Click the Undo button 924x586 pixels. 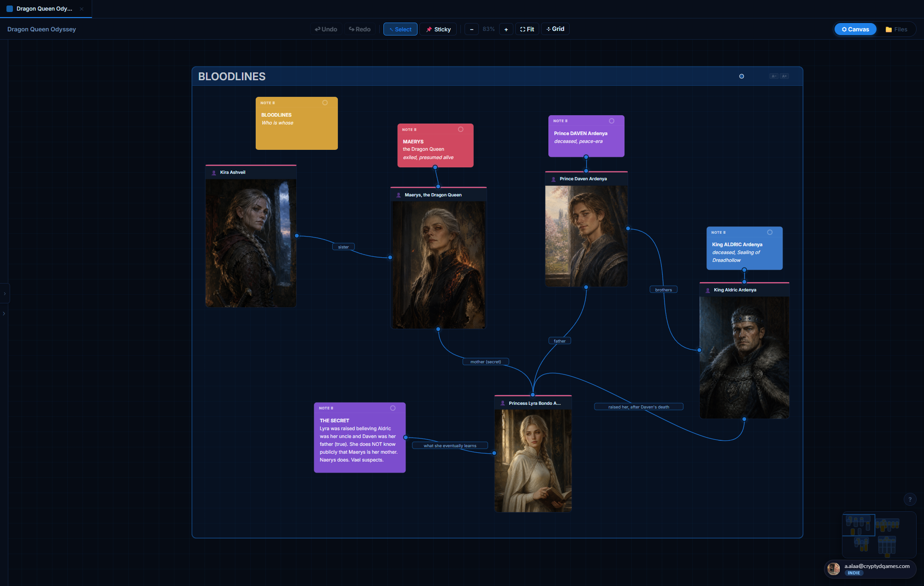[x=326, y=29]
